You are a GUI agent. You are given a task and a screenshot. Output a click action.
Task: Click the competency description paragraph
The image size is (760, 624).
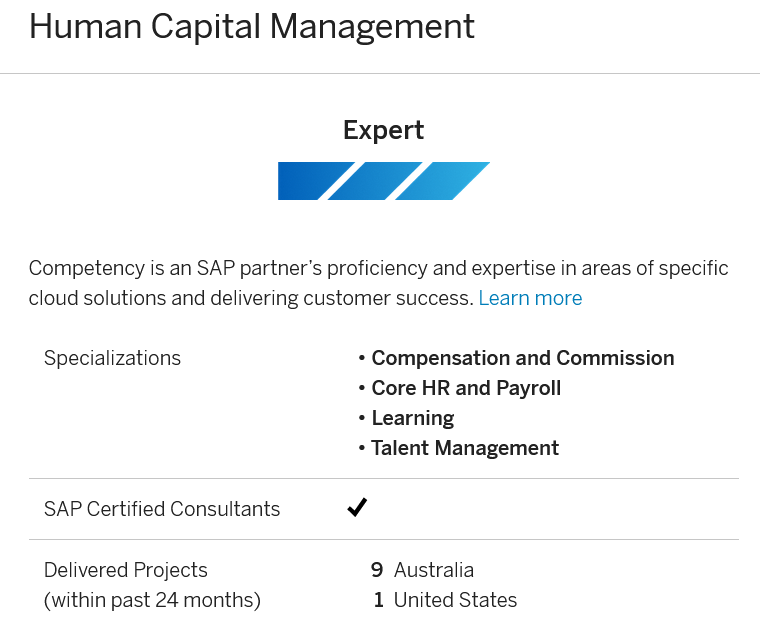coord(379,283)
